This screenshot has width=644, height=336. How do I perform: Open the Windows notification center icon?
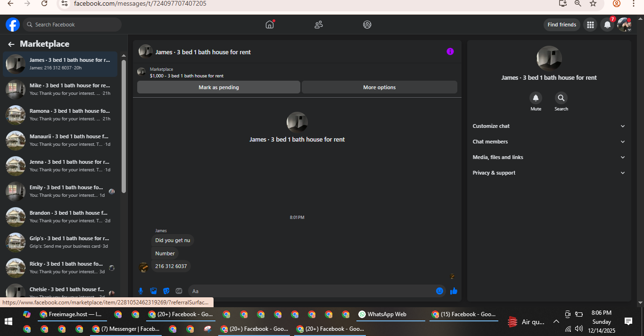[628, 321]
